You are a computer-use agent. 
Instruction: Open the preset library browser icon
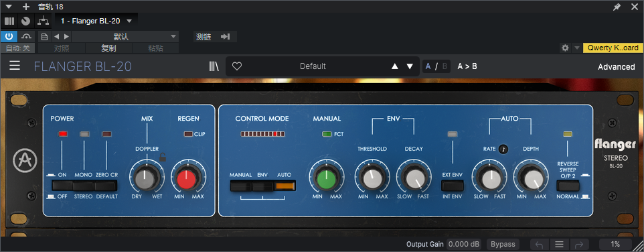[214, 66]
